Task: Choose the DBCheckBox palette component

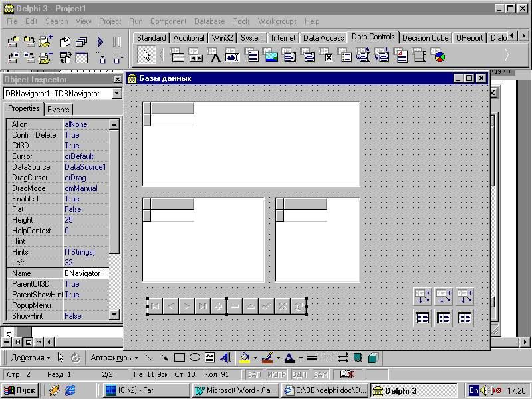Action: point(327,55)
